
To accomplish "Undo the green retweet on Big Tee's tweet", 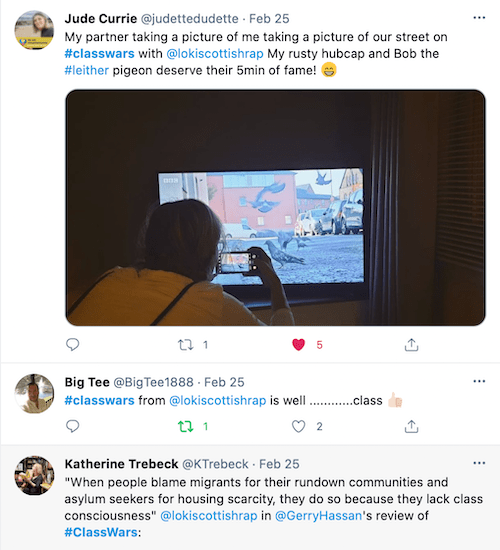I will tap(185, 427).
